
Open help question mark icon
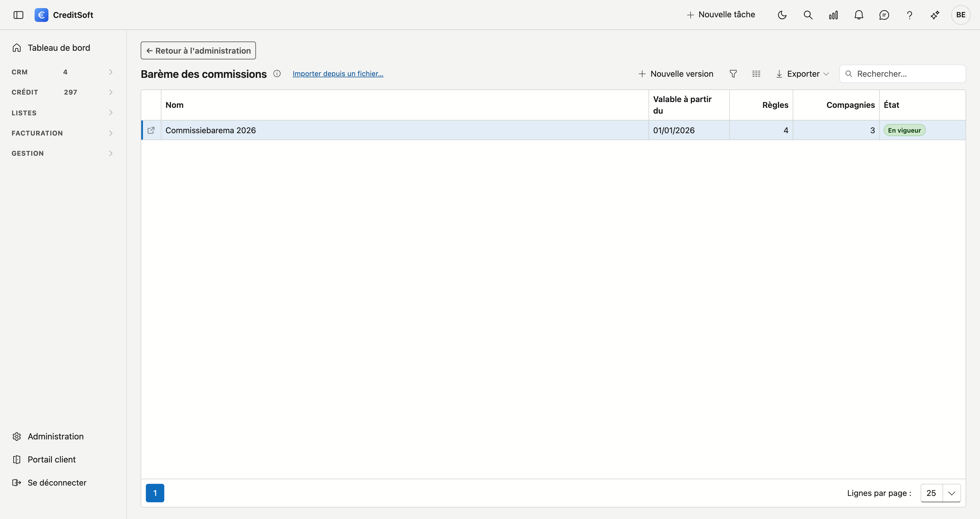coord(910,15)
